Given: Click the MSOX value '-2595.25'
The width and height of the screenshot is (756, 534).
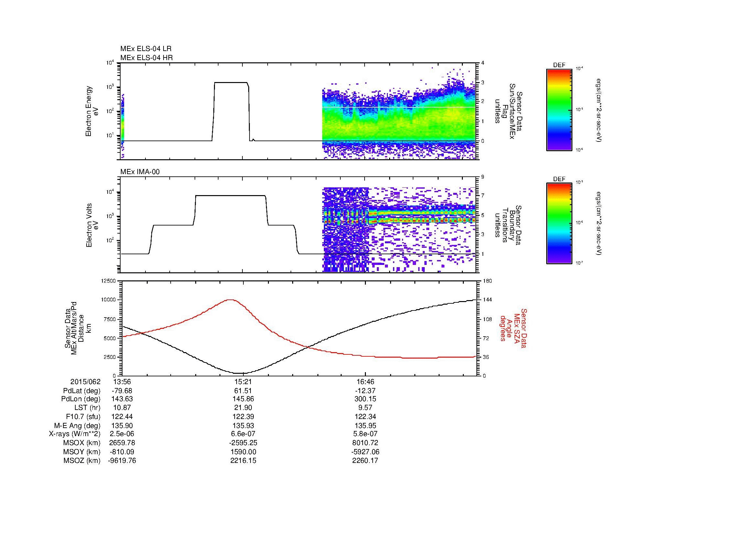Looking at the screenshot, I should (243, 443).
